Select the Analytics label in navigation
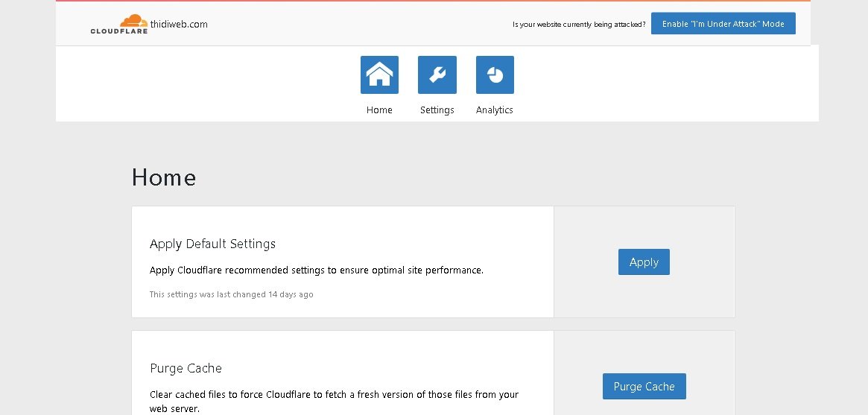868x415 pixels. (495, 110)
